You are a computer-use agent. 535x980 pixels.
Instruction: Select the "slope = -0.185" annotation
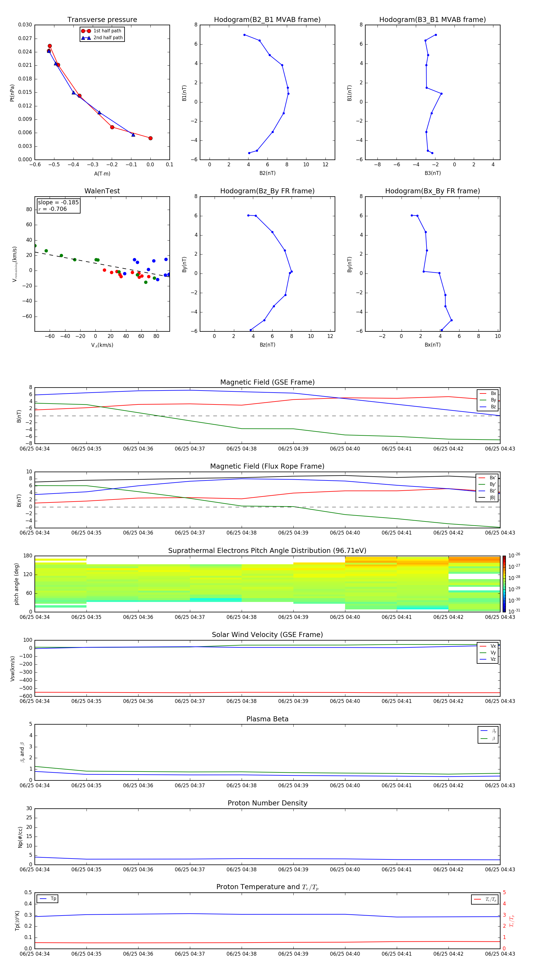coord(58,203)
